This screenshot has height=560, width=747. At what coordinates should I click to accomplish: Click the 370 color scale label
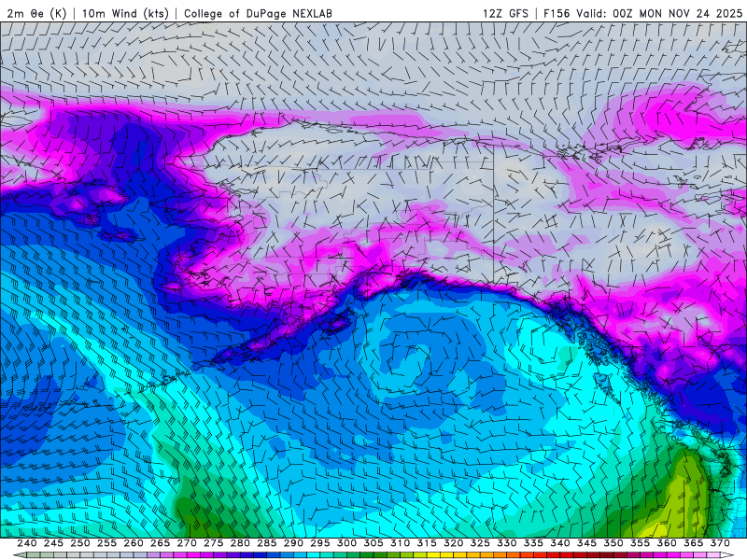point(720,543)
